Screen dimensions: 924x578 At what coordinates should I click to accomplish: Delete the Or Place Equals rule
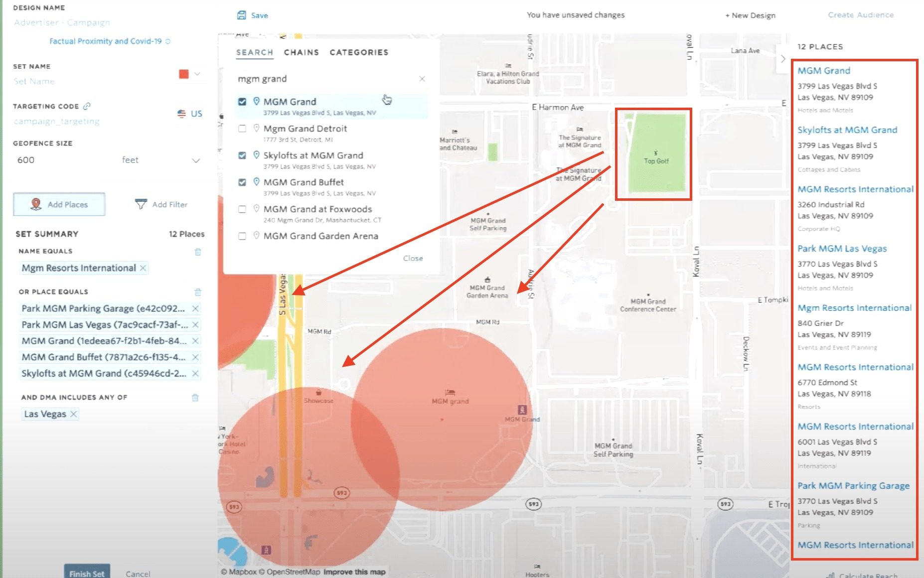pyautogui.click(x=198, y=292)
